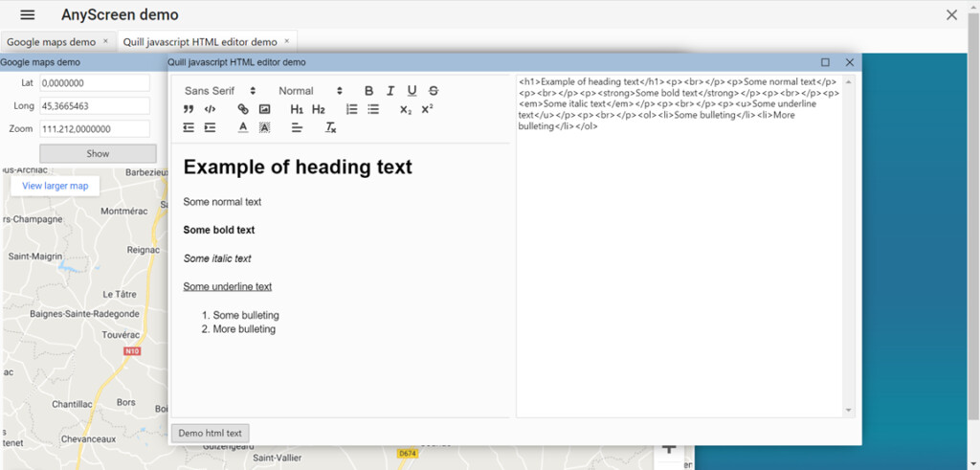Image resolution: width=980 pixels, height=470 pixels.
Task: Click the insert link icon
Action: click(243, 109)
